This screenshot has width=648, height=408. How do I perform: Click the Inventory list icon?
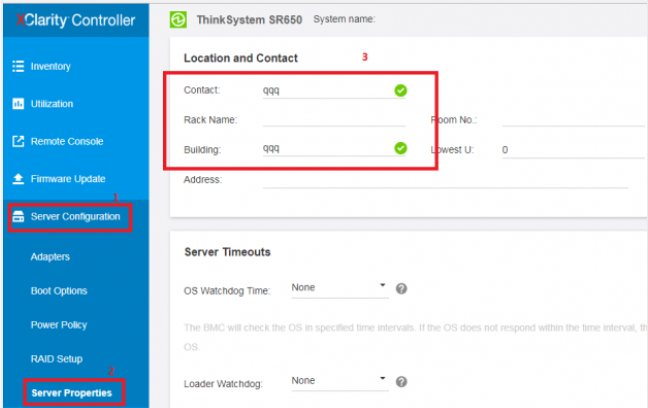[x=18, y=66]
